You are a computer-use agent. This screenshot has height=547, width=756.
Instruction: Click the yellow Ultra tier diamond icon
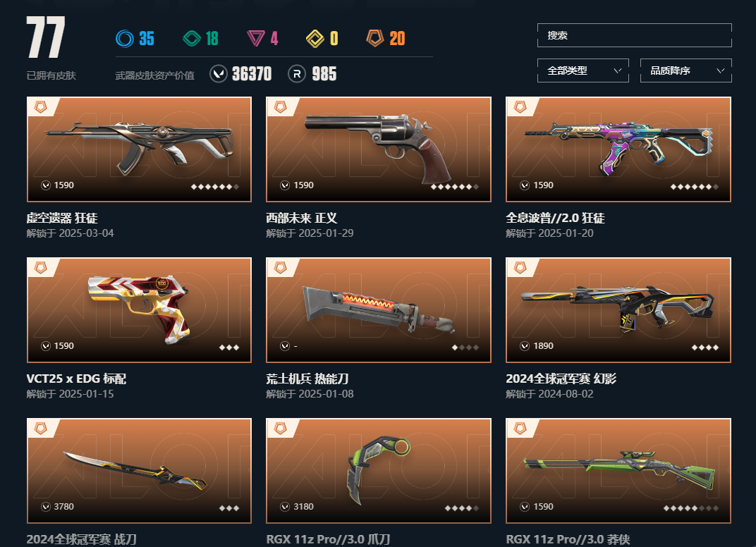point(315,39)
